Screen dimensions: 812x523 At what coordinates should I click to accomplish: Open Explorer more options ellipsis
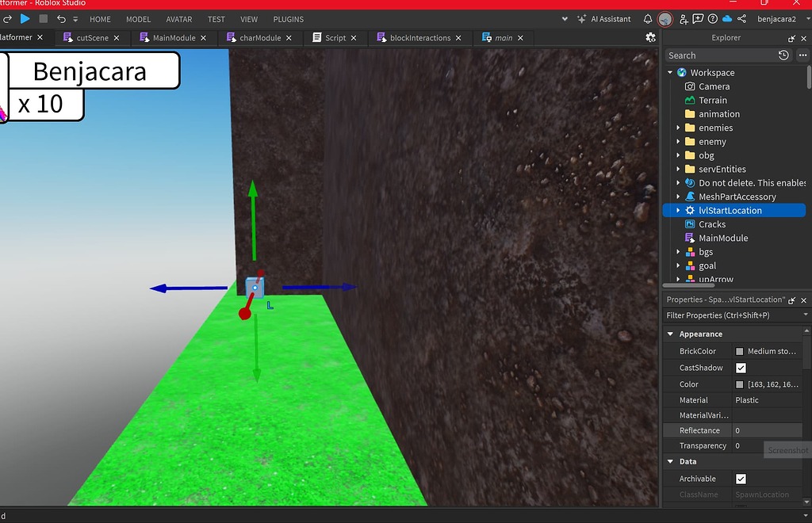802,55
